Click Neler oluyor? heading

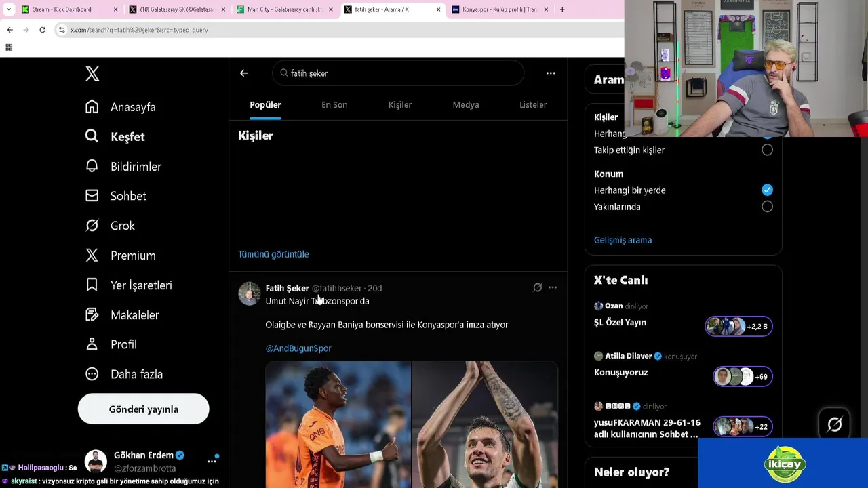[x=631, y=472]
